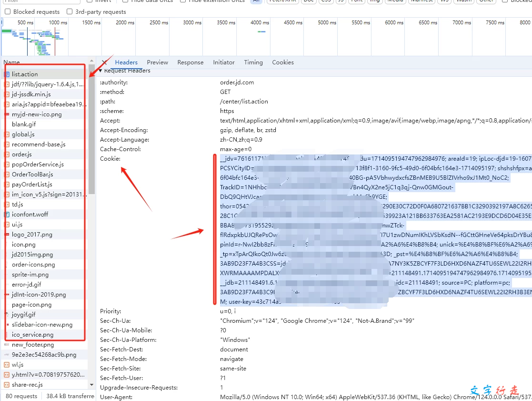
Task: Click the script icon next to payOrderList.js
Action: [x=7, y=185]
